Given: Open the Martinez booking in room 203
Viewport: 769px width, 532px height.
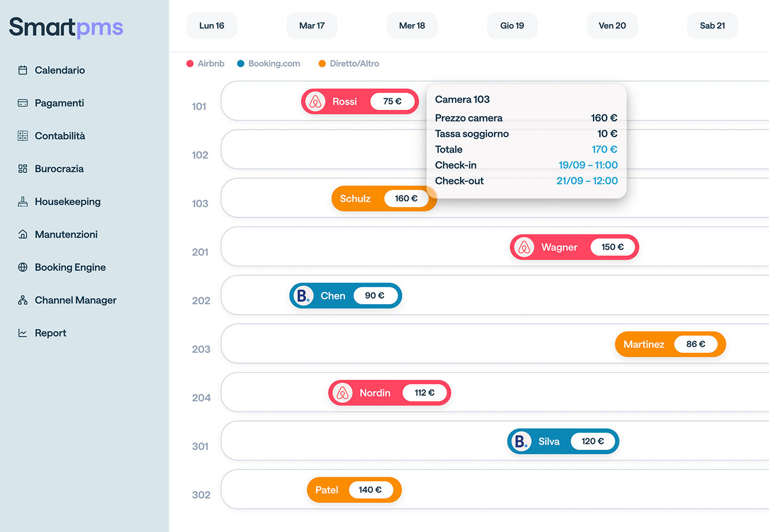Looking at the screenshot, I should tap(644, 344).
